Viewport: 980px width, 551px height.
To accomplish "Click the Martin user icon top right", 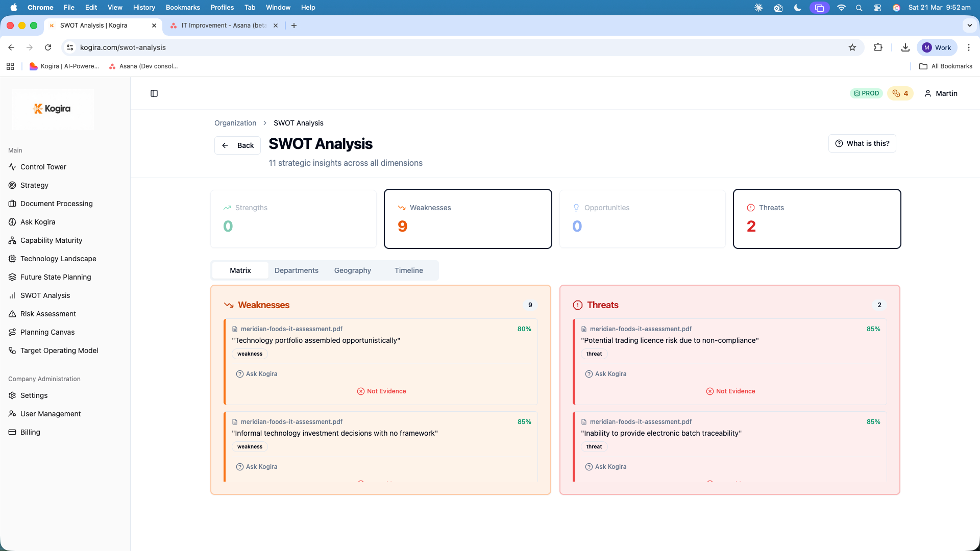I will [x=928, y=93].
